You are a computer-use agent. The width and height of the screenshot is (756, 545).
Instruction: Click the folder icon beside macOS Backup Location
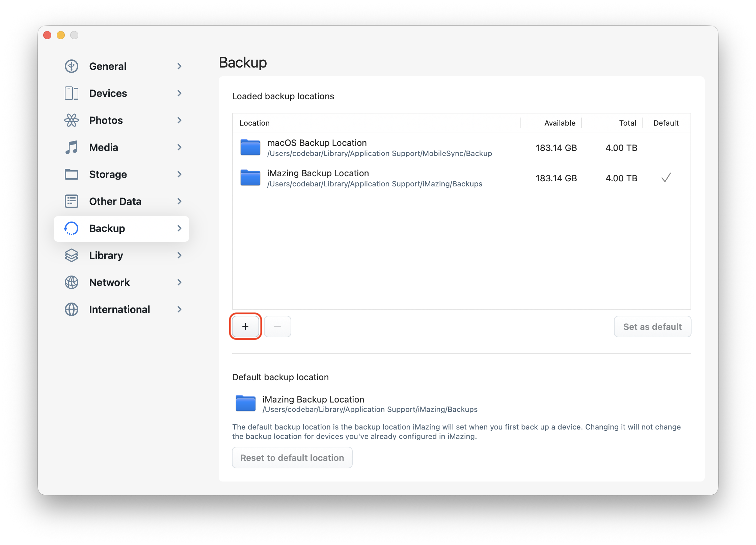(x=250, y=148)
